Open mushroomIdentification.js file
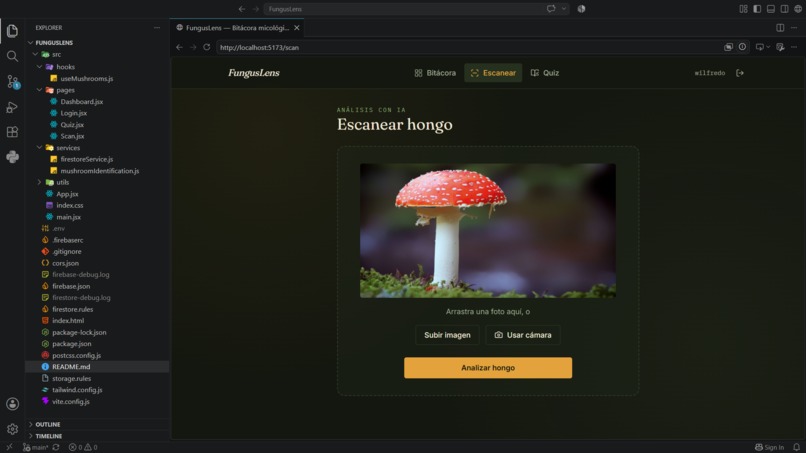Viewport: 806px width, 453px height. point(98,171)
